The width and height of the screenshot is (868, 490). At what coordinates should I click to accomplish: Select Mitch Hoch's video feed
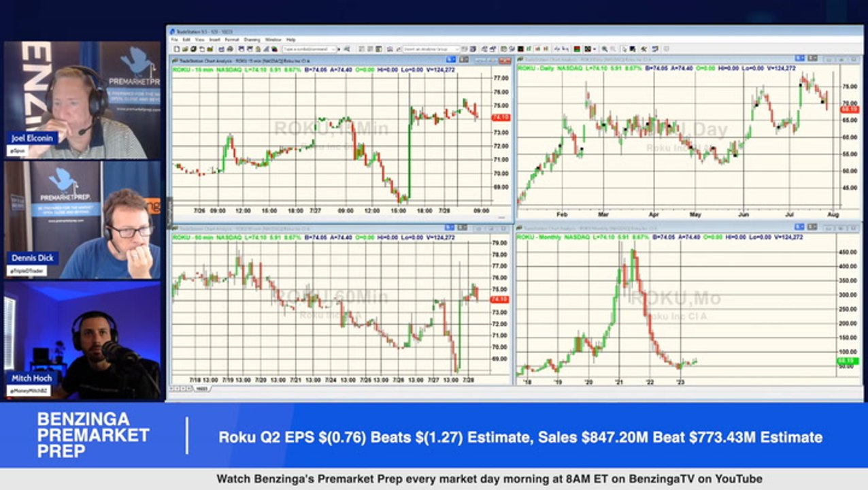[83, 340]
